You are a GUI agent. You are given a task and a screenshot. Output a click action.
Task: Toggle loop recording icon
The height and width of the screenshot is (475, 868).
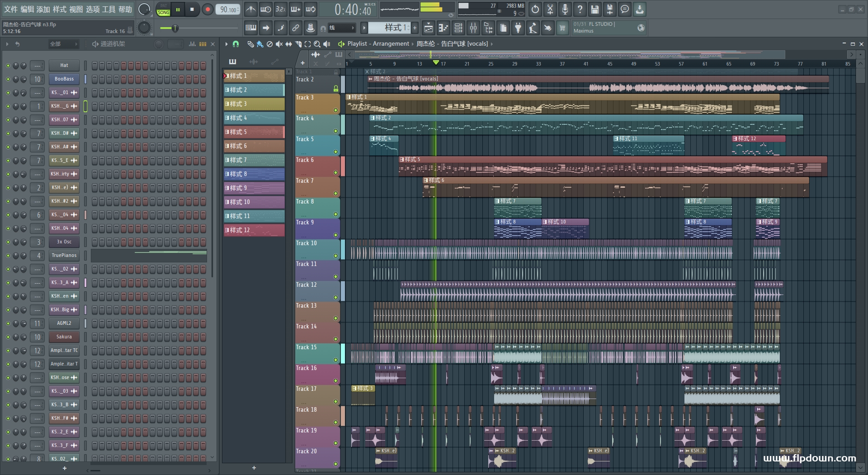point(311,9)
